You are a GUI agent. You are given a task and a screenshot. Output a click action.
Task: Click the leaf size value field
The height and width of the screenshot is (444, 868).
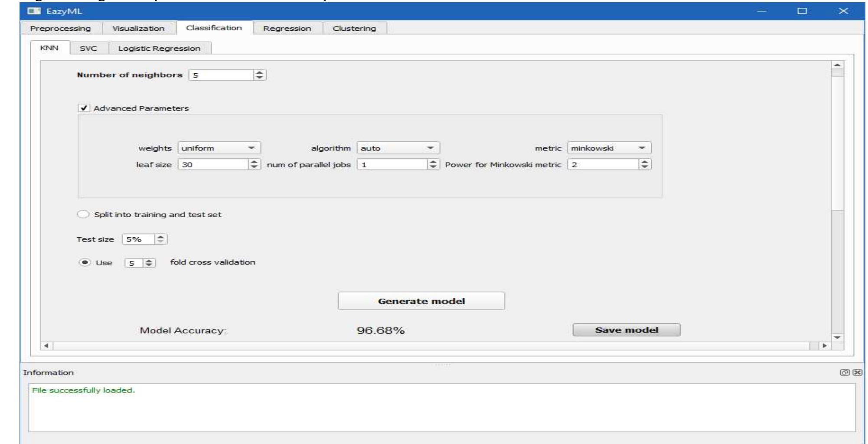tap(213, 164)
